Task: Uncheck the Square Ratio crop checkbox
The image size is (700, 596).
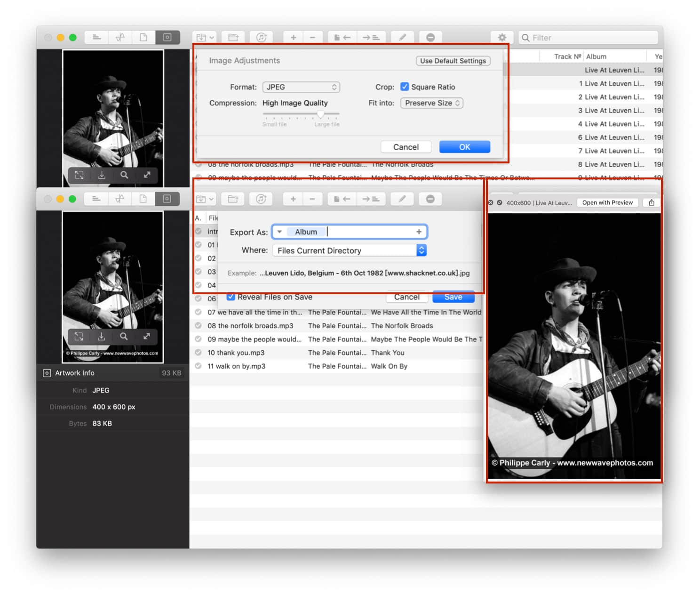Action: (404, 87)
